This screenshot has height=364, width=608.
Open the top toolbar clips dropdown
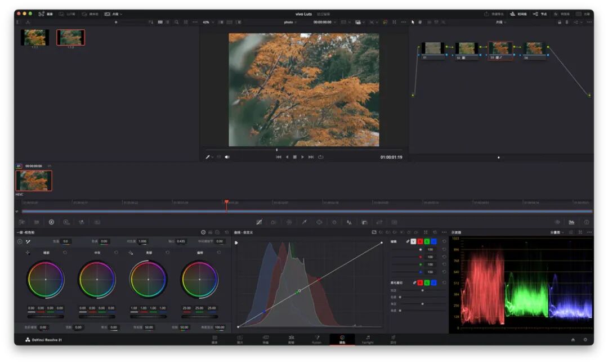[x=113, y=14]
